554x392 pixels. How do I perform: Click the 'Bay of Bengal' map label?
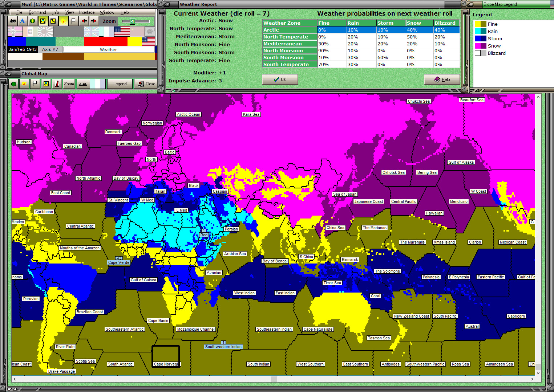pyautogui.click(x=275, y=261)
